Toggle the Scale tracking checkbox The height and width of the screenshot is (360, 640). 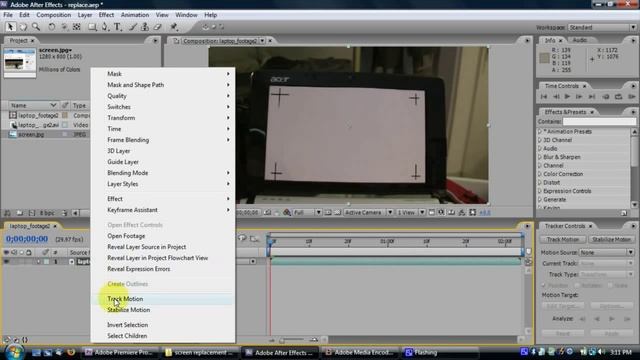(x=610, y=285)
